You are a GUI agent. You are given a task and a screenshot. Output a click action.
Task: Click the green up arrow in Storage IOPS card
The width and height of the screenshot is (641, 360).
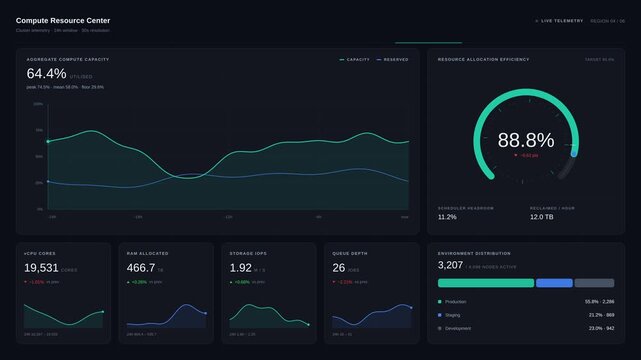(x=231, y=282)
